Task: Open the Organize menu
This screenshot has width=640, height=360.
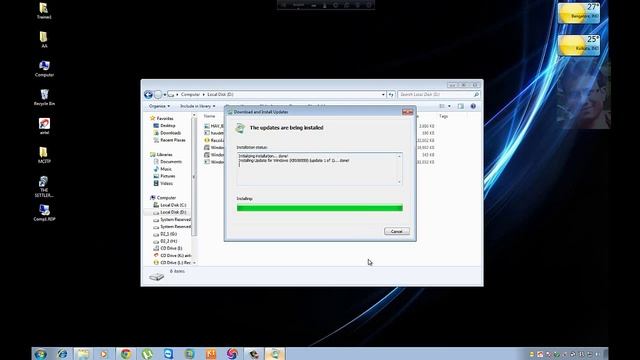Action: 159,106
